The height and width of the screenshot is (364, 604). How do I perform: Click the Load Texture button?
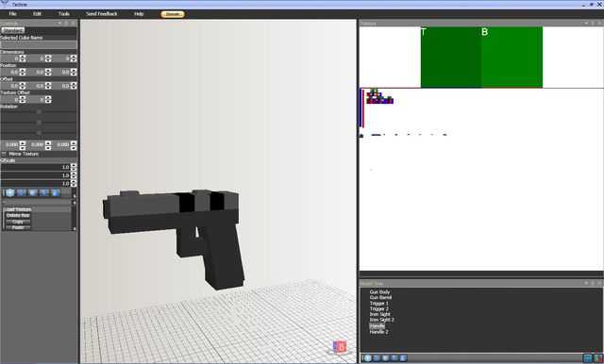(19, 209)
